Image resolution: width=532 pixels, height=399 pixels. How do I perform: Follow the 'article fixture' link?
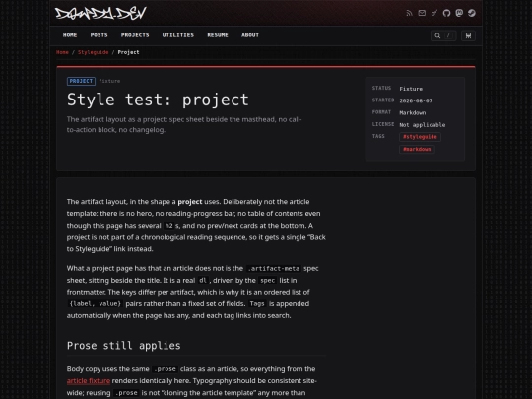tap(89, 381)
